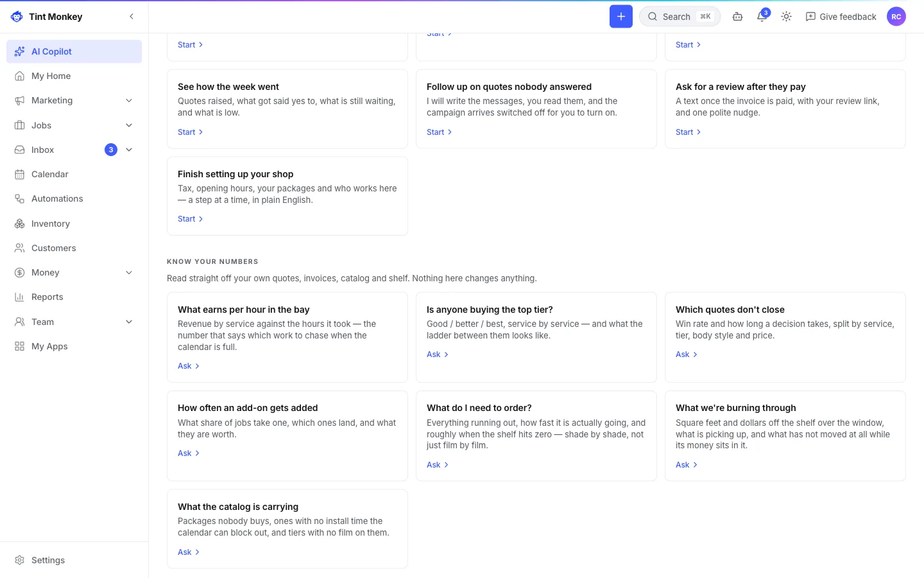Click Give feedback button
Image resolution: width=924 pixels, height=578 pixels.
pyautogui.click(x=841, y=17)
